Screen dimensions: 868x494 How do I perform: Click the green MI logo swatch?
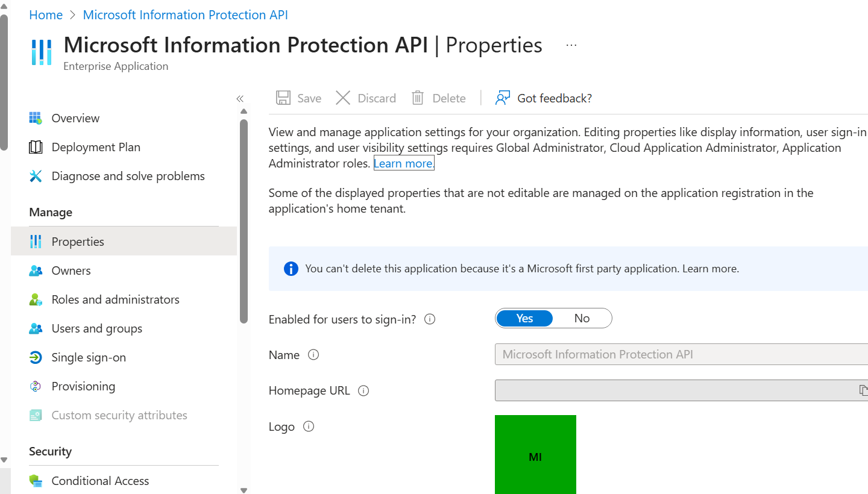[535, 455]
